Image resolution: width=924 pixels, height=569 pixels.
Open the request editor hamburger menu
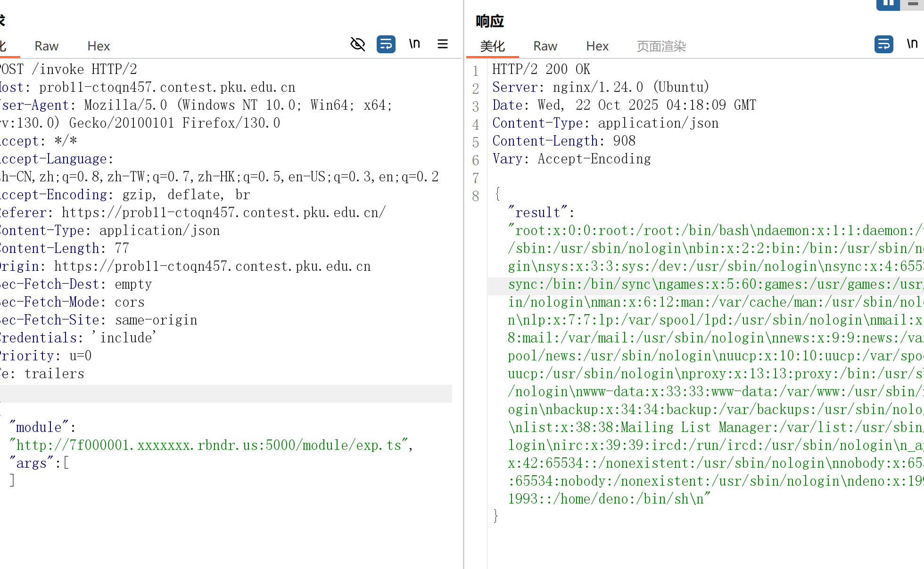click(x=443, y=44)
